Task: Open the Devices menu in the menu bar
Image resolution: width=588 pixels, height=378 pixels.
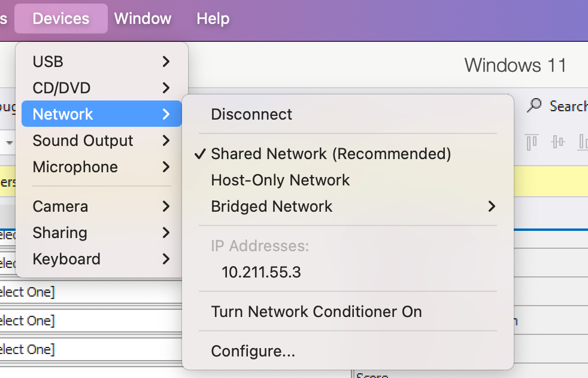Action: coord(61,19)
